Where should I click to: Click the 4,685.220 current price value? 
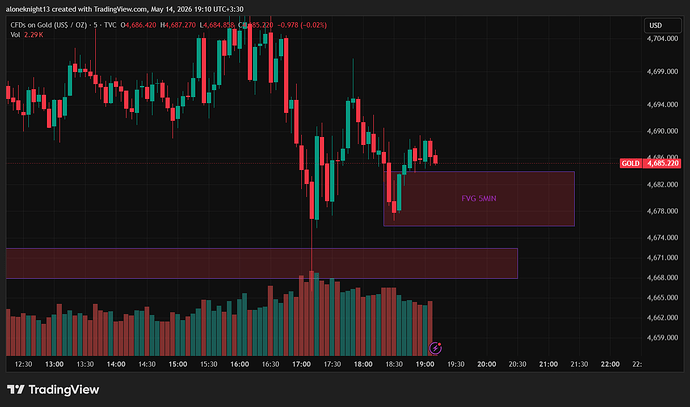coord(662,163)
